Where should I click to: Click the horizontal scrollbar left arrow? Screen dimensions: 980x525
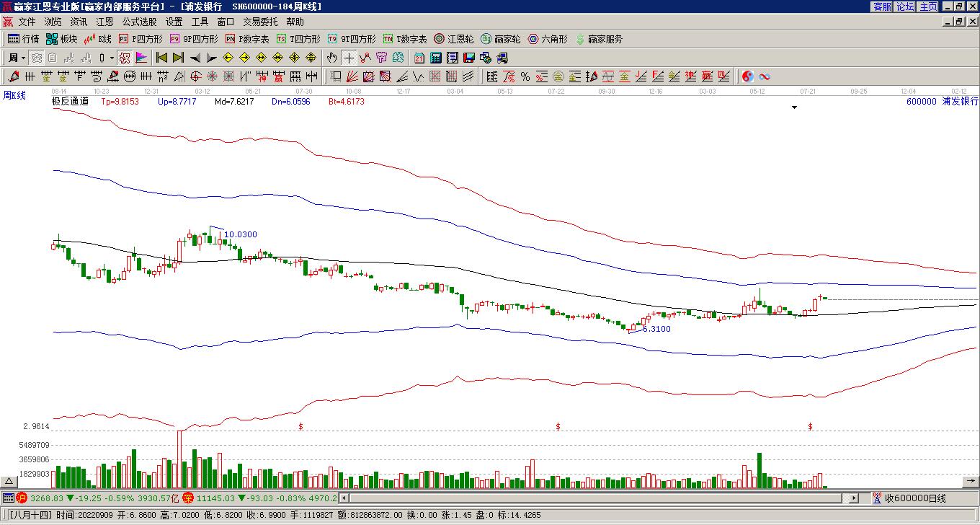coord(344,498)
